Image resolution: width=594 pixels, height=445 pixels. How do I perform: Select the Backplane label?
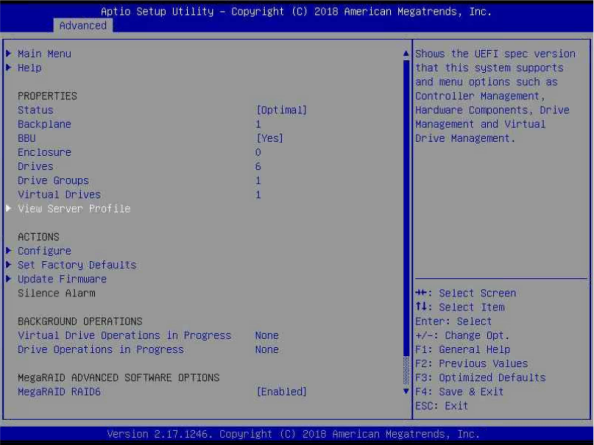[x=44, y=124]
